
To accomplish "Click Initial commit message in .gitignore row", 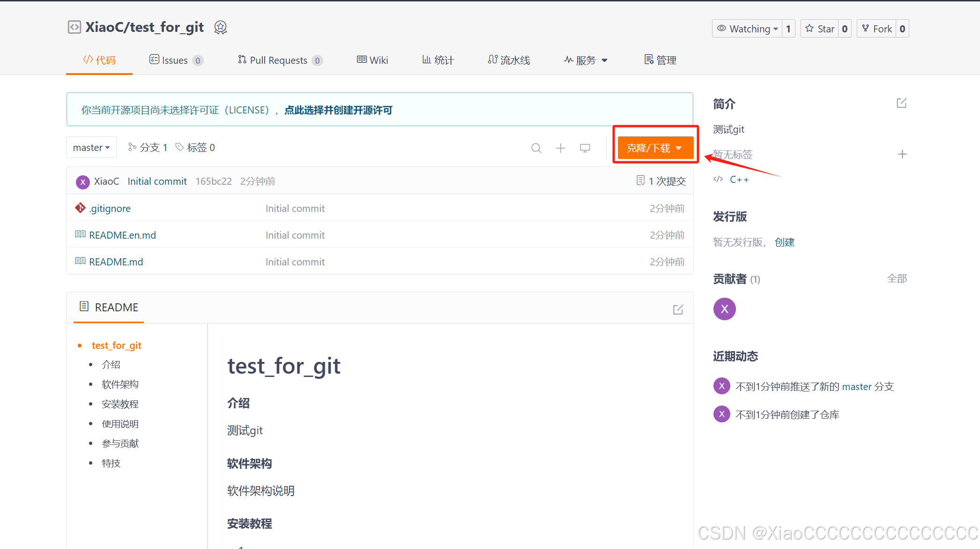I will (x=295, y=209).
